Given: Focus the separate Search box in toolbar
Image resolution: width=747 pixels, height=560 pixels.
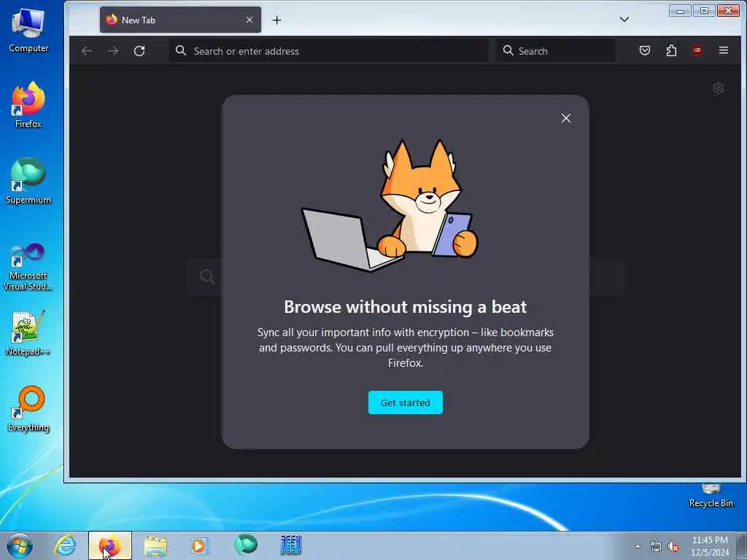Looking at the screenshot, I should click(555, 51).
